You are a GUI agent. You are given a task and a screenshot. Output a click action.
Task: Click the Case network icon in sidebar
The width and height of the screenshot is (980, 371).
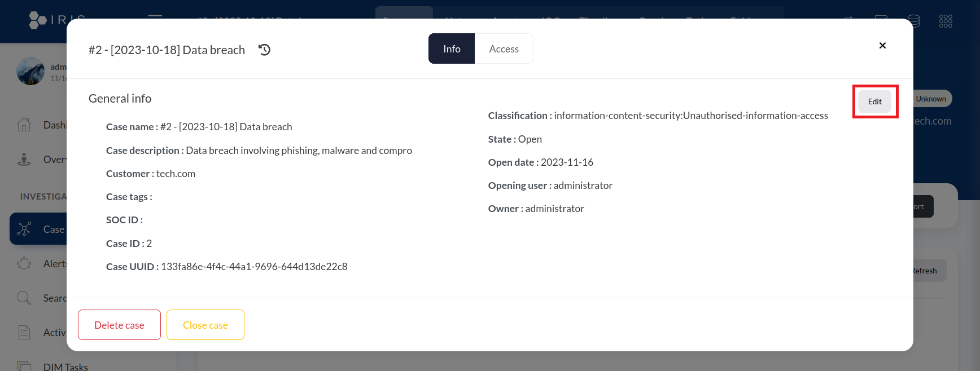coord(24,229)
